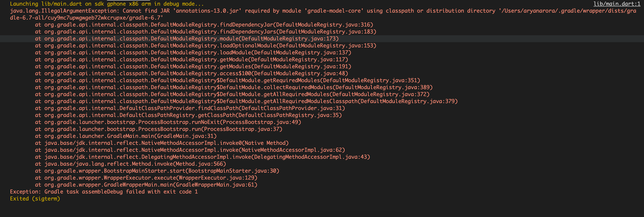The image size is (644, 217).
Task: Click the loadOptionalModule(DefaultModuleRegistry.java:153) stack line
Action: point(205,46)
